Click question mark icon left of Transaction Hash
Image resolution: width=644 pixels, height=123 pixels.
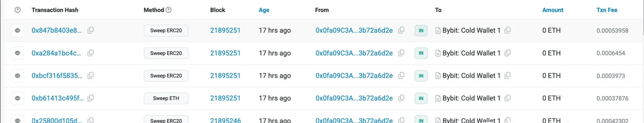17,10
